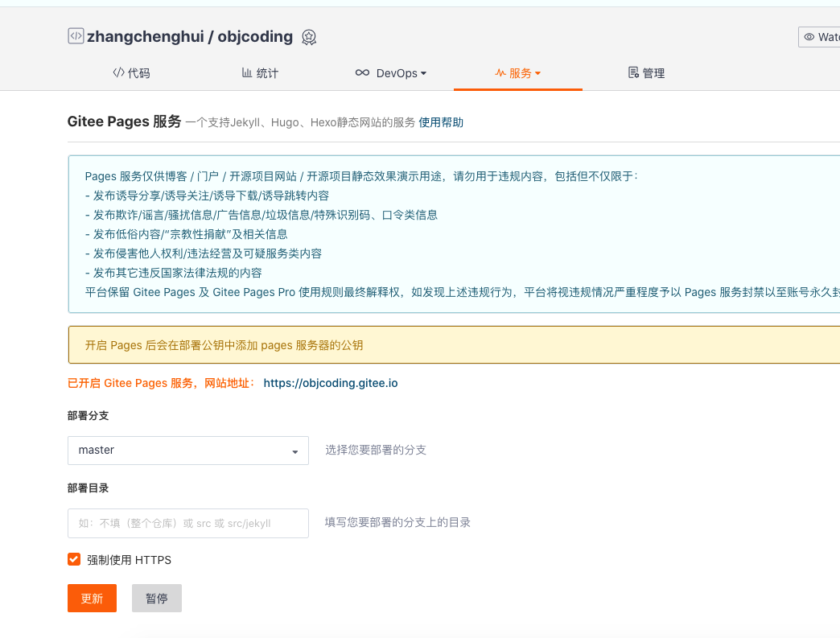Click the Gitee Pages 服务 heading

click(x=124, y=121)
